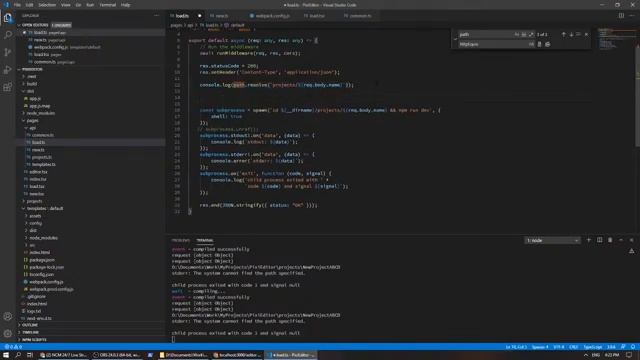Click errors and warnings status bar indicator
Viewport: 640px width, 360px height.
click(13, 347)
